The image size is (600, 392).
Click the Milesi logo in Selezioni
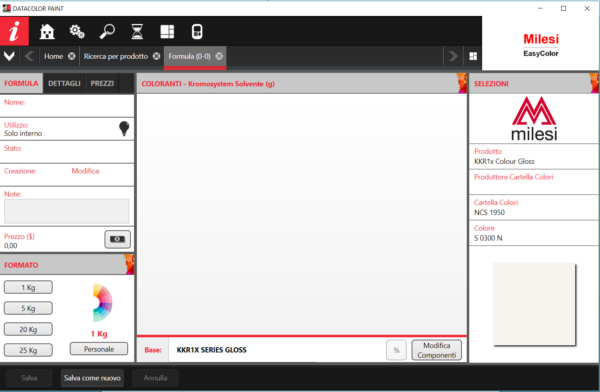[x=534, y=119]
